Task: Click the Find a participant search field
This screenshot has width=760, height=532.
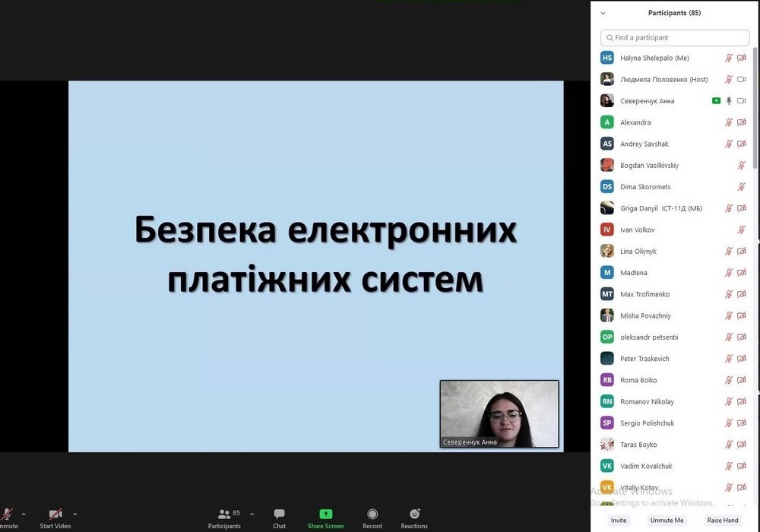Action: pyautogui.click(x=675, y=37)
